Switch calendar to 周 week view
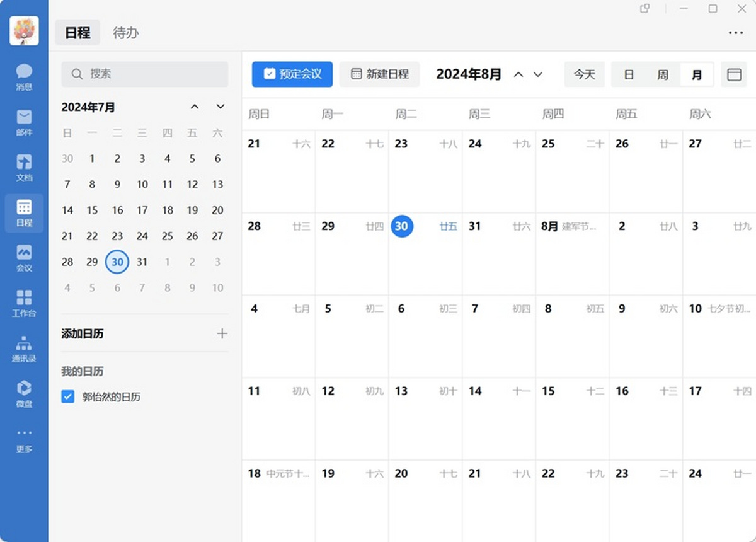Image resolution: width=756 pixels, height=542 pixels. [663, 74]
